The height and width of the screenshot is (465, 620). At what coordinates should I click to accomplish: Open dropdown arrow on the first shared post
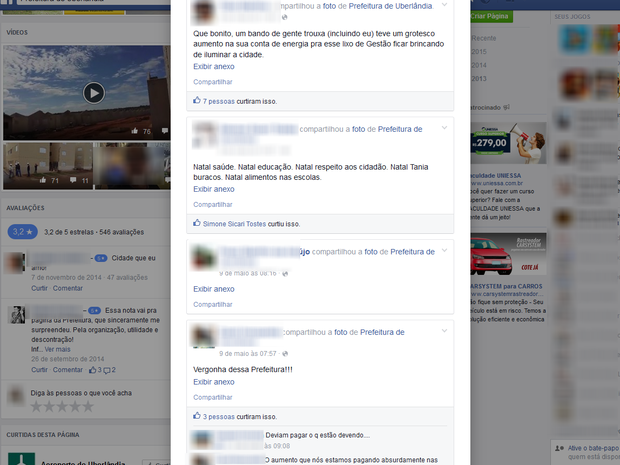444,6
